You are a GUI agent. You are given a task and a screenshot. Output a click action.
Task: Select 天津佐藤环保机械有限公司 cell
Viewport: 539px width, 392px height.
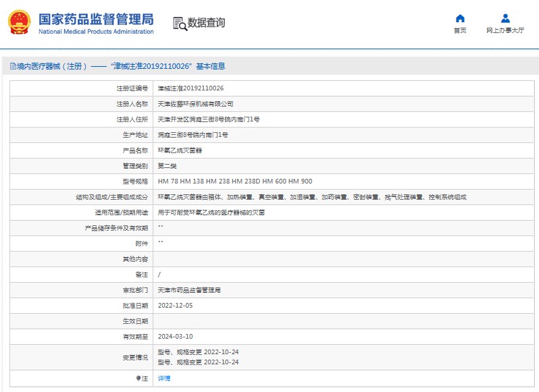pyautogui.click(x=196, y=104)
